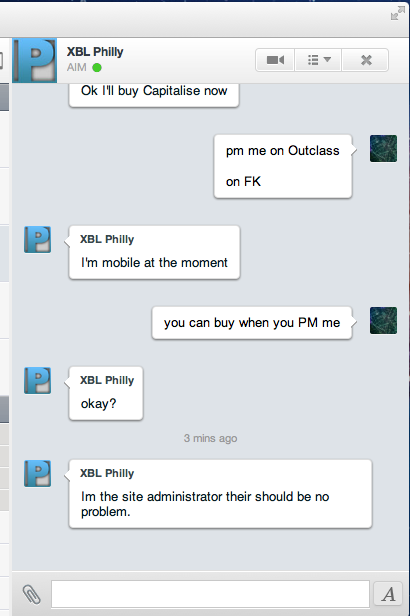Open the text formatting A button

[388, 594]
